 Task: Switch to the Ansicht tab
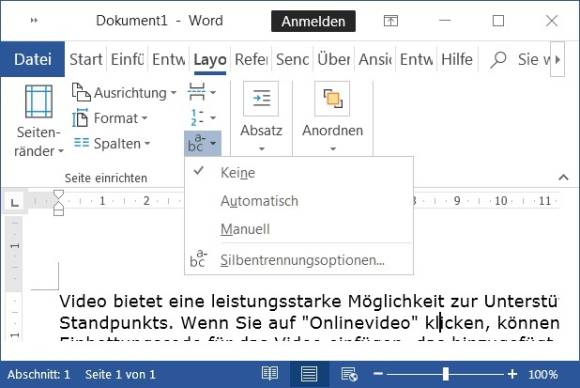(375, 59)
